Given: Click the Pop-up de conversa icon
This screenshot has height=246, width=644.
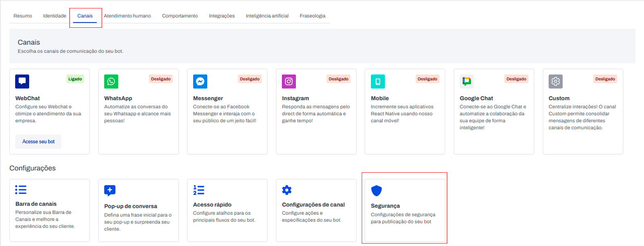Looking at the screenshot, I should point(110,190).
